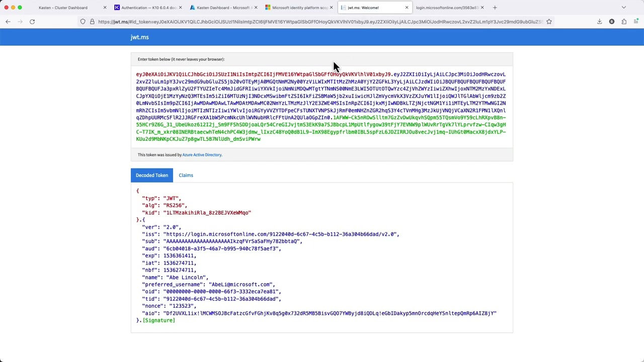Click the macOS window green fullscreen button
Screen dimensions: 644x362
[20, 8]
